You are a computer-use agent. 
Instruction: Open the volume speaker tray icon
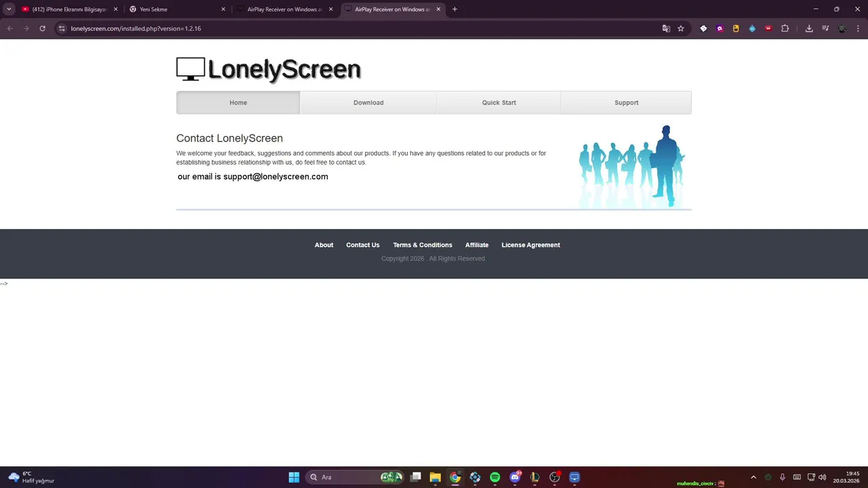point(823,477)
